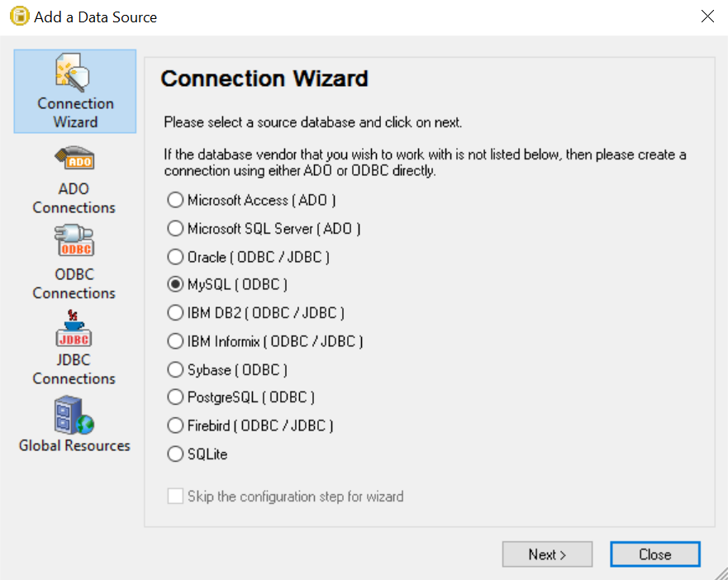The width and height of the screenshot is (728, 580).
Task: Select IBM Informix ( ODBC / JDBC )
Action: tap(175, 341)
